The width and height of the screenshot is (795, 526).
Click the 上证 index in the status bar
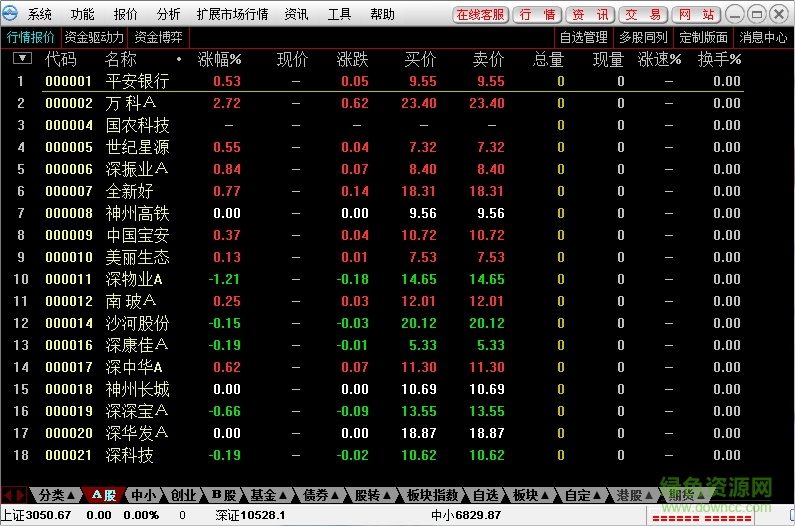(x=36, y=515)
